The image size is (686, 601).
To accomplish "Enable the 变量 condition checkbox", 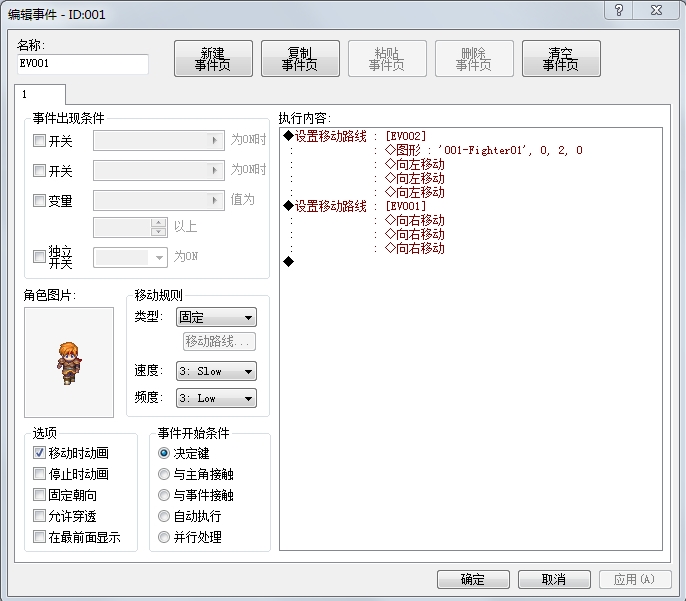I will pos(39,200).
